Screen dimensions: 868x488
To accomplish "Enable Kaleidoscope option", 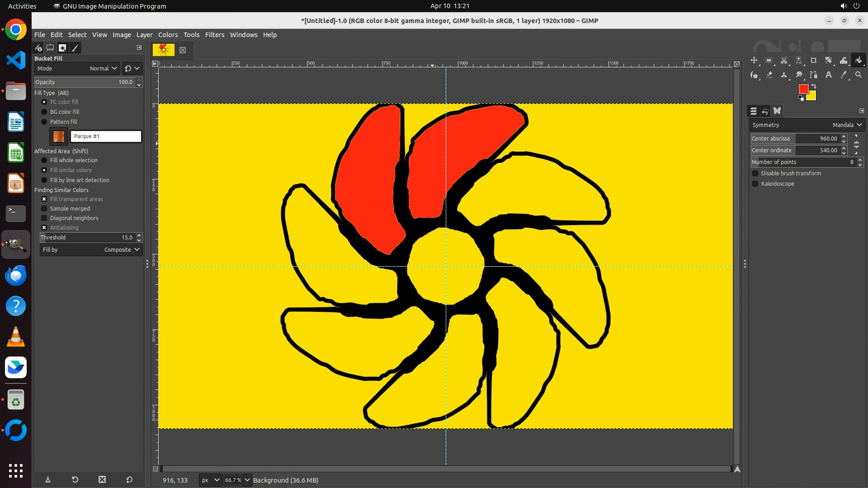I will point(755,184).
